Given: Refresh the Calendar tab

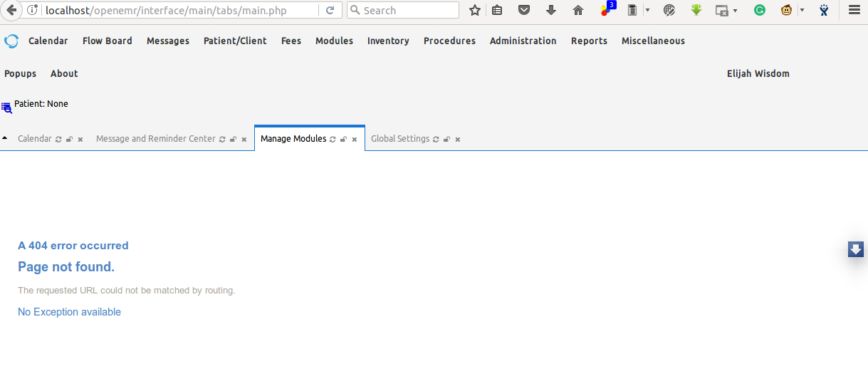Looking at the screenshot, I should coord(58,140).
